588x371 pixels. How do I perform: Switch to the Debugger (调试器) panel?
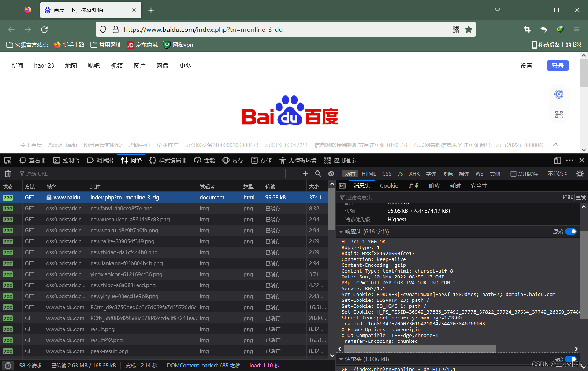100,160
